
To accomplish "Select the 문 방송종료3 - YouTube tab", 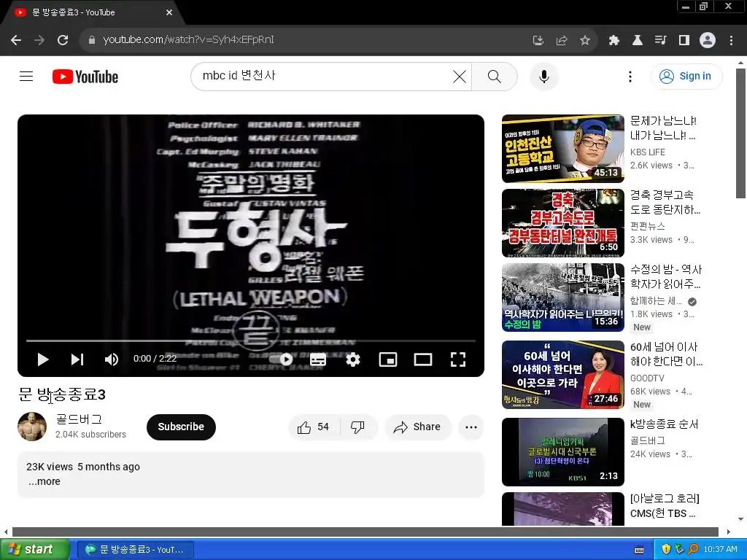I will [93, 12].
